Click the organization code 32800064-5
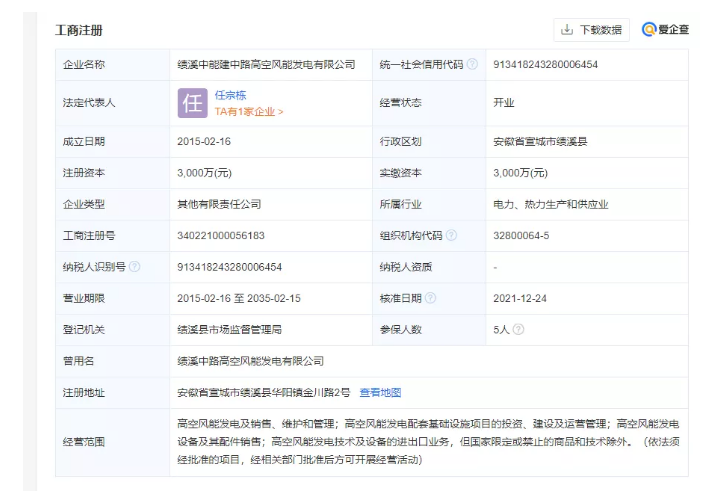 pos(521,235)
